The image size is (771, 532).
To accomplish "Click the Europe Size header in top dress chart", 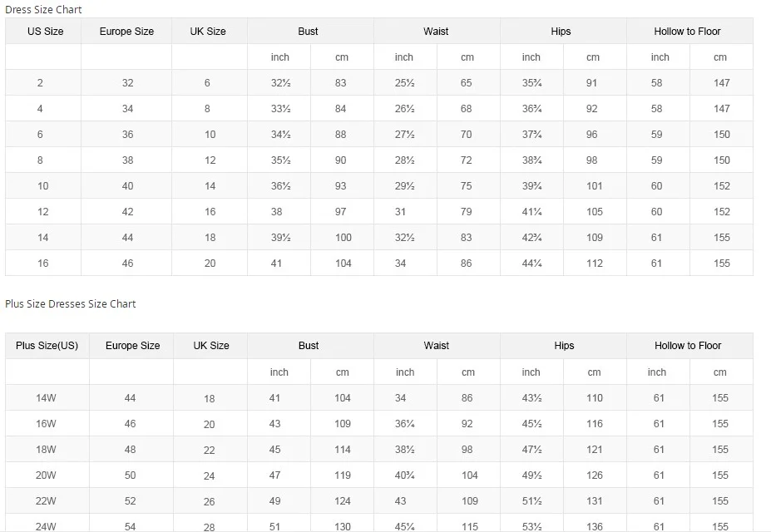I will click(x=126, y=32).
